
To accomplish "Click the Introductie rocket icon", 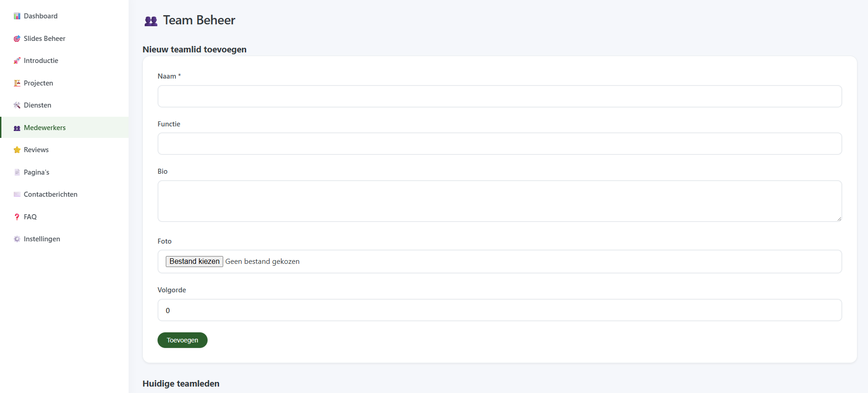I will tap(17, 61).
